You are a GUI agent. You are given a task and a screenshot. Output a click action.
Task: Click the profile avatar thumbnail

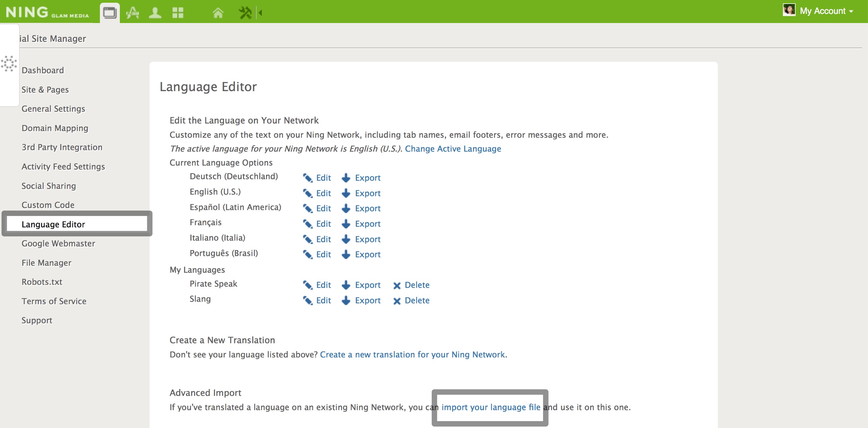point(789,10)
